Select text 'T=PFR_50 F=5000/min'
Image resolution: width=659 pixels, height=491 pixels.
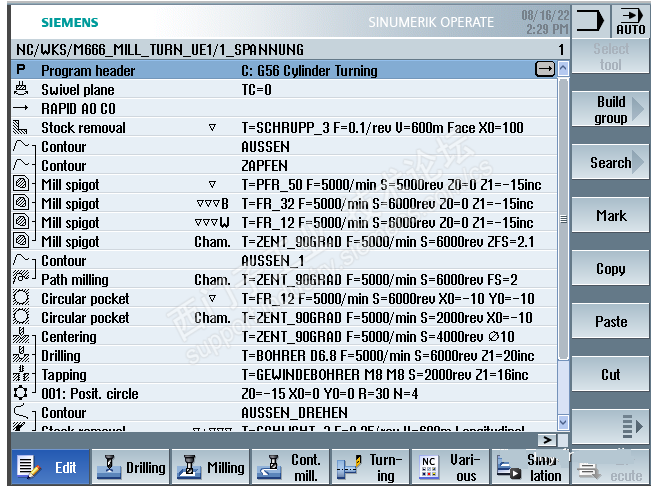310,185
